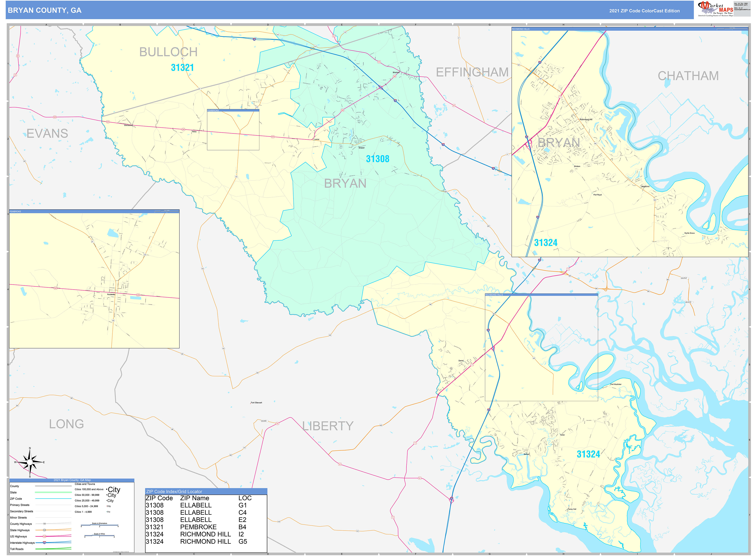
Task: Click the Fancy Hall place label
Action: pos(572,509)
